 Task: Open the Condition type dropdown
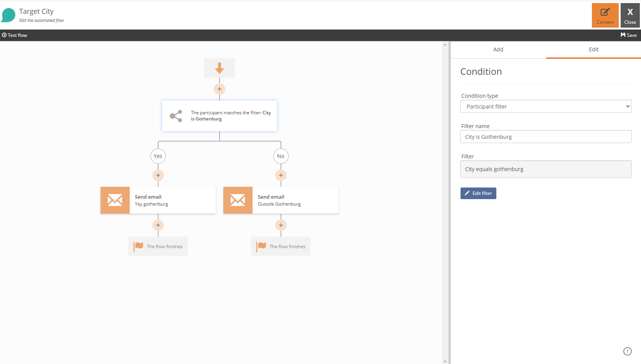coord(545,106)
